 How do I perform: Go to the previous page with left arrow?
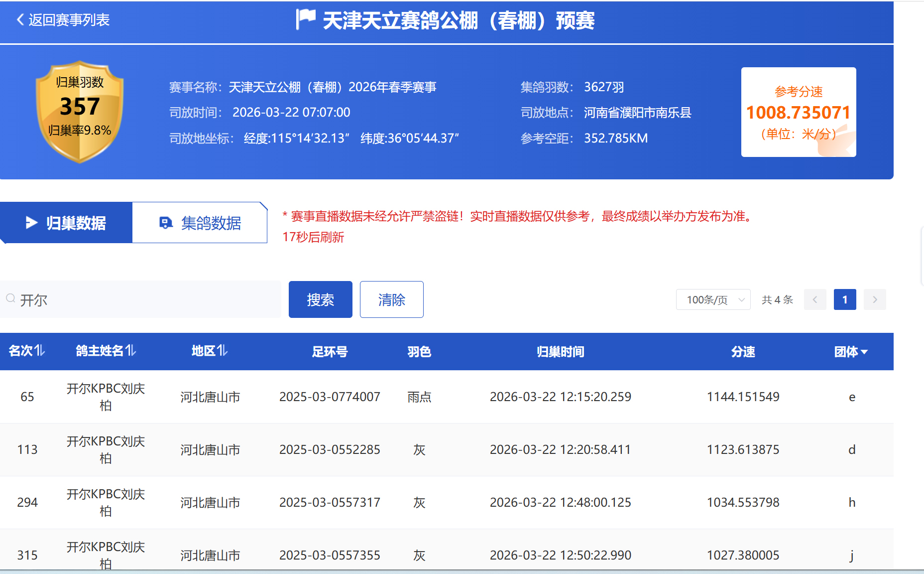pyautogui.click(x=815, y=299)
